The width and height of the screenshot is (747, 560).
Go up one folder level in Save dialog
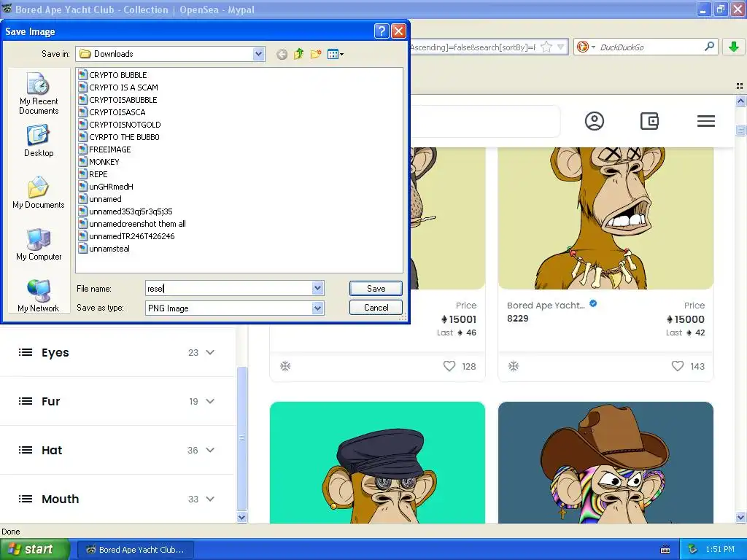298,54
